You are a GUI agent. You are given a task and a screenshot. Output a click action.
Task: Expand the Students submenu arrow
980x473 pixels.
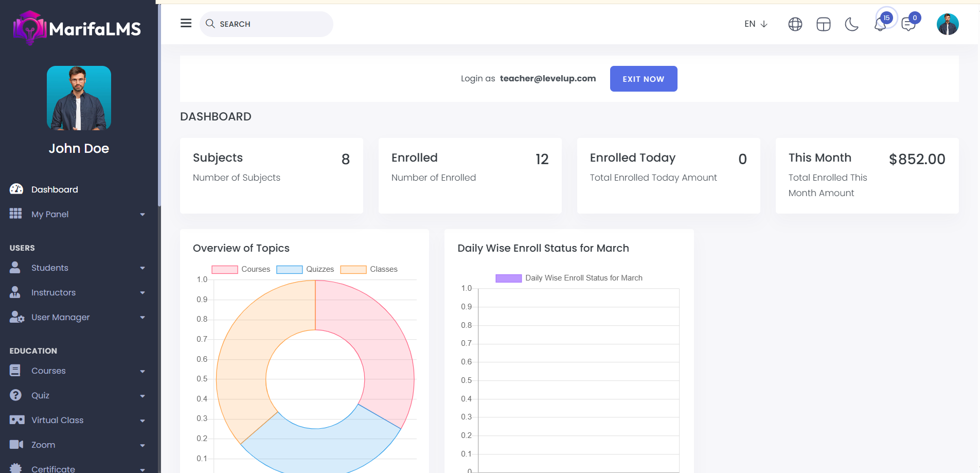point(142,268)
